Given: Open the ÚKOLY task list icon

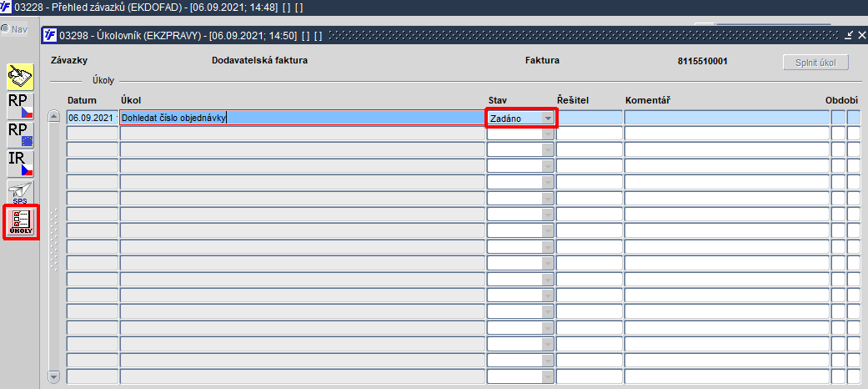Looking at the screenshot, I should [x=21, y=222].
